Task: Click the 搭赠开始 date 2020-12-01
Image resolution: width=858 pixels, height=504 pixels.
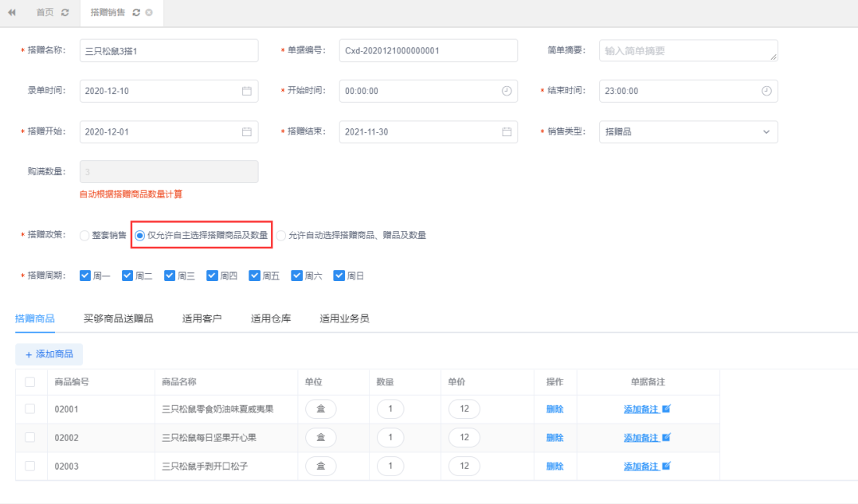Action: click(x=169, y=131)
